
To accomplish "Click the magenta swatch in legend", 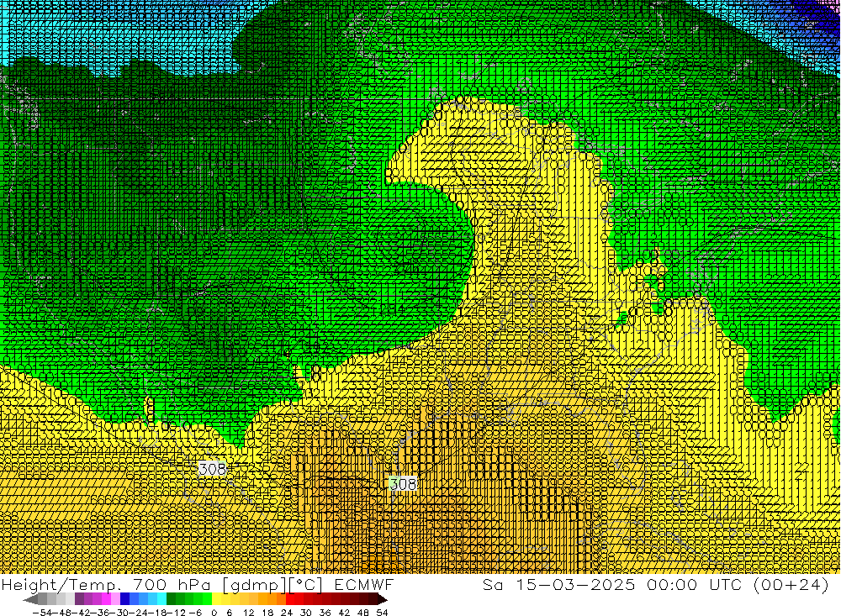I will coord(106,599).
